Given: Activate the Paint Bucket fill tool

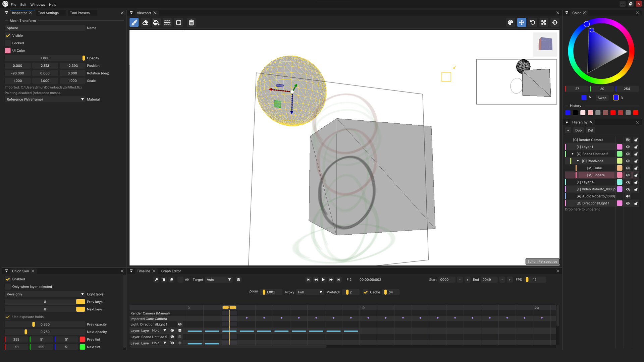Looking at the screenshot, I should 156,22.
